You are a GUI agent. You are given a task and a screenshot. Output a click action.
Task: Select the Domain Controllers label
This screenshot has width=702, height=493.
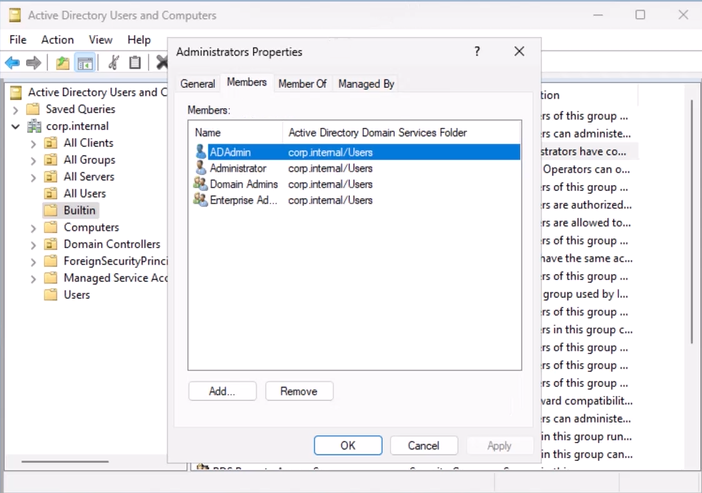pyautogui.click(x=112, y=244)
